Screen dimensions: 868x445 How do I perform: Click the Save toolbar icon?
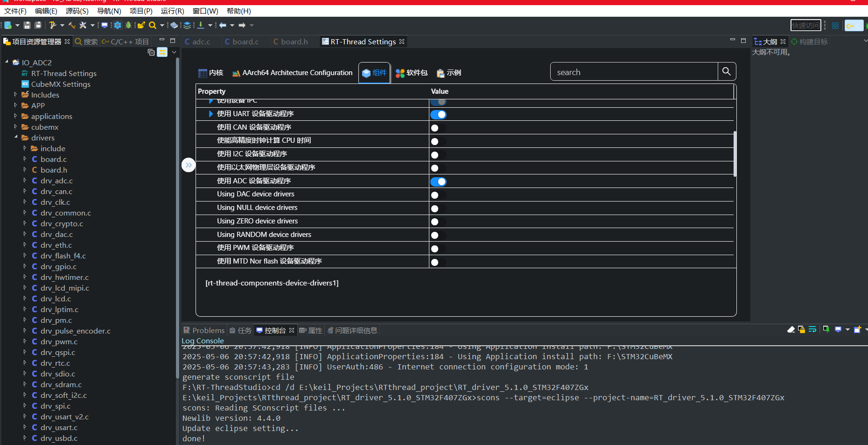tap(27, 25)
